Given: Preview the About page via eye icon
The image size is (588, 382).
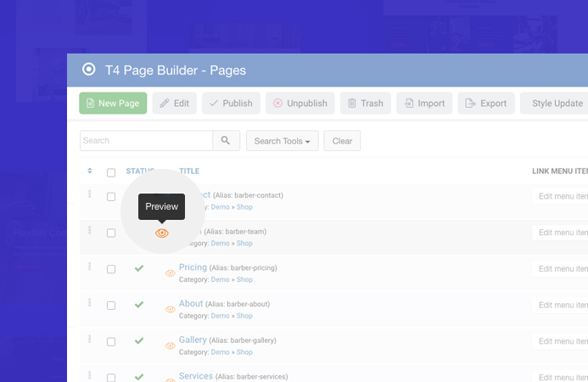Looking at the screenshot, I should 171,310.
